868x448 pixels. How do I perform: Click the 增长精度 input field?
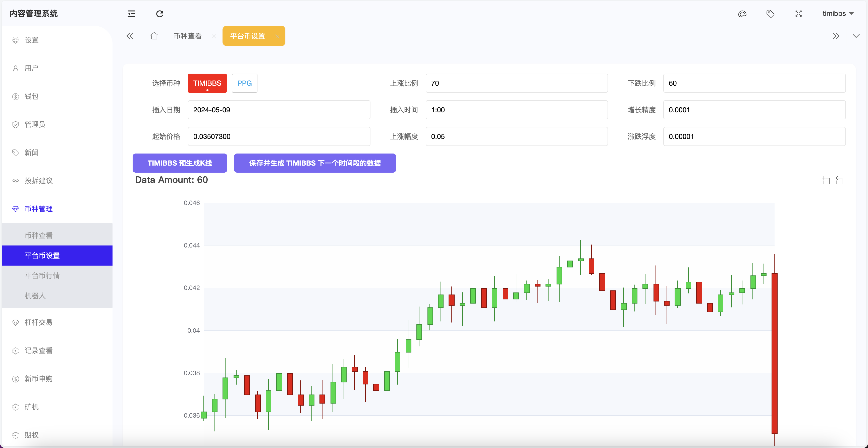pos(754,110)
